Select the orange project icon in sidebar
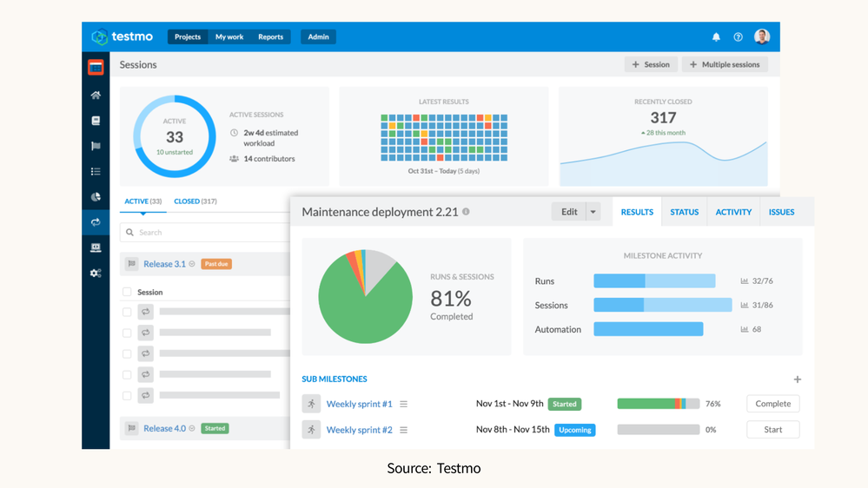868x488 pixels. (96, 67)
